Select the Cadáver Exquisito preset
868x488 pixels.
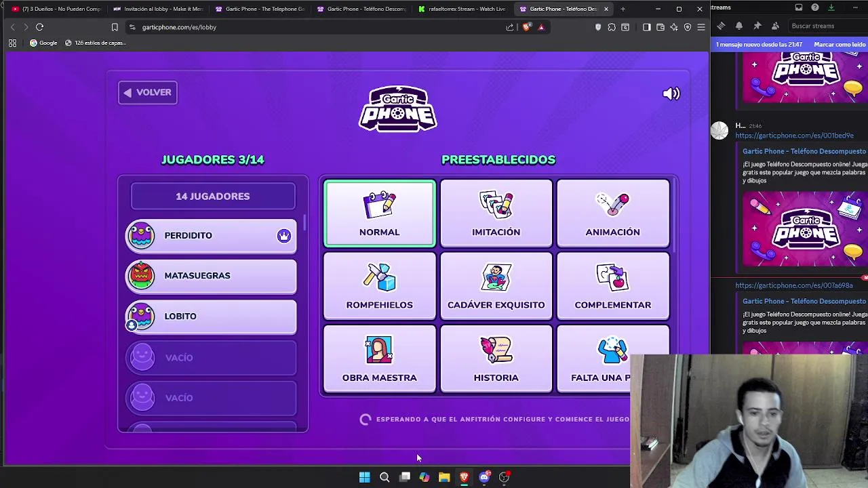[496, 286]
